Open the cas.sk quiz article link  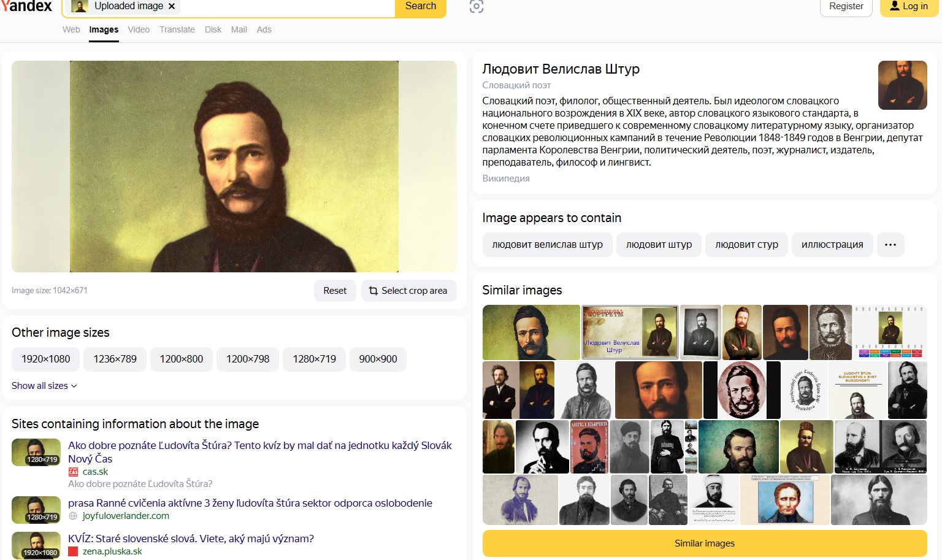click(x=260, y=452)
